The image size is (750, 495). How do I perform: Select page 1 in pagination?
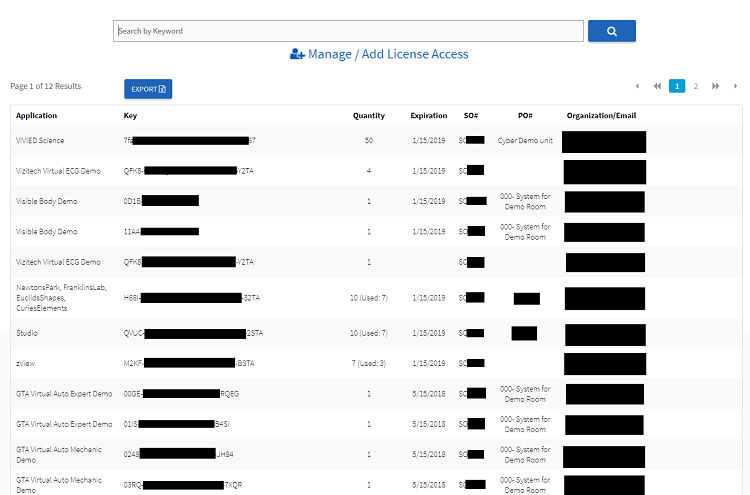coord(677,87)
